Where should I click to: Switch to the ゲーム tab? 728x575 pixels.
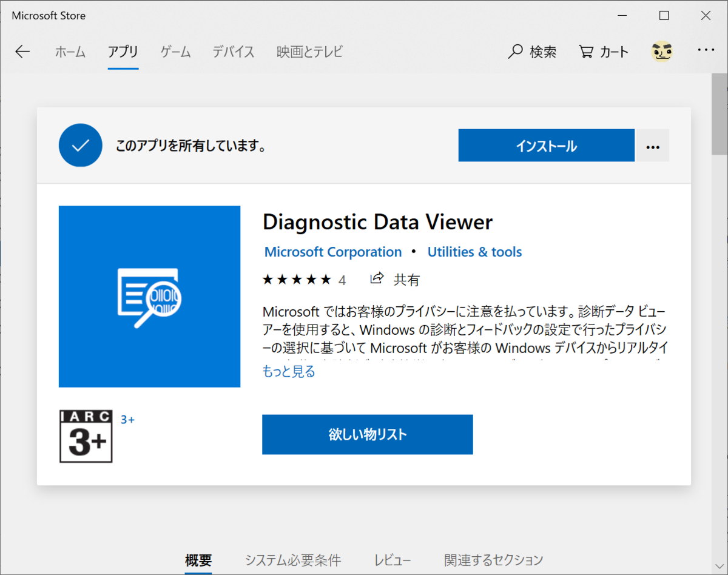[176, 52]
